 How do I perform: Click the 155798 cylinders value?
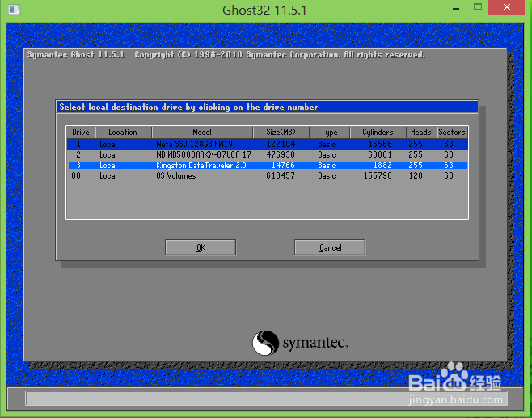(378, 175)
